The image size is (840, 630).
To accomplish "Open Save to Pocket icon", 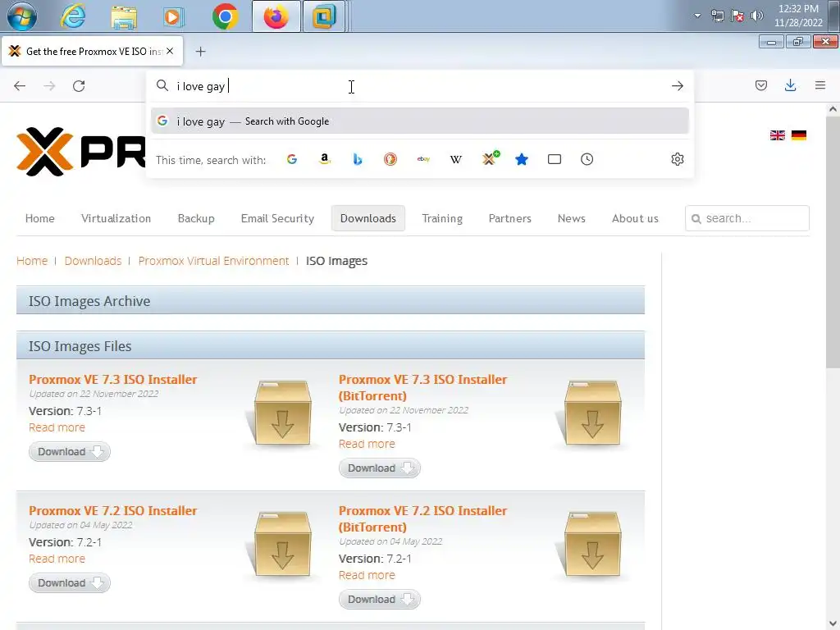I will click(x=760, y=85).
